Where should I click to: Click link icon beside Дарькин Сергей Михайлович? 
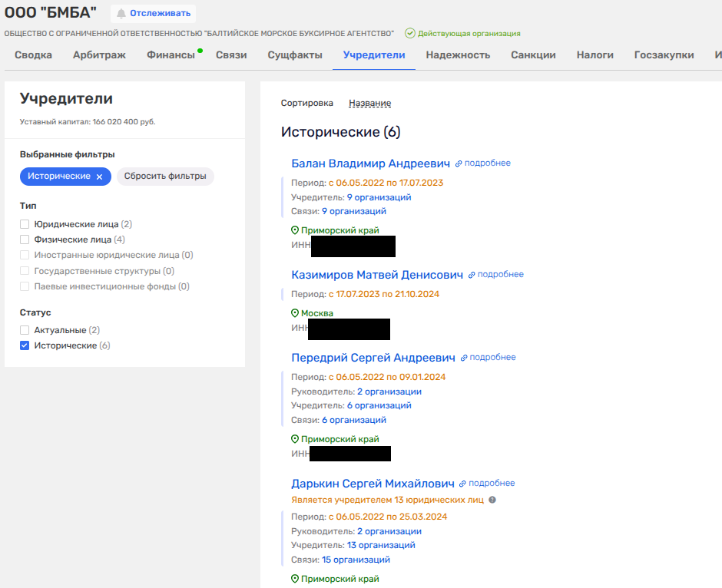pyautogui.click(x=462, y=484)
